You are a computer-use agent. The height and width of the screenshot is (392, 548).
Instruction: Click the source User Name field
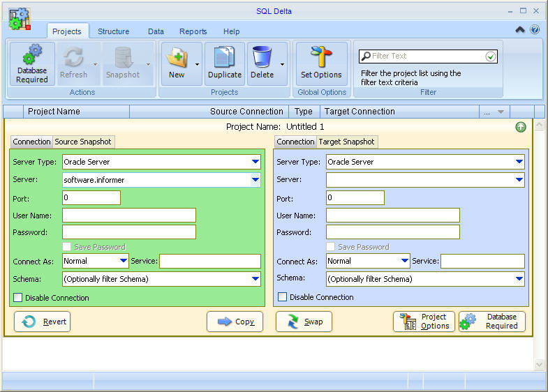[x=129, y=215]
